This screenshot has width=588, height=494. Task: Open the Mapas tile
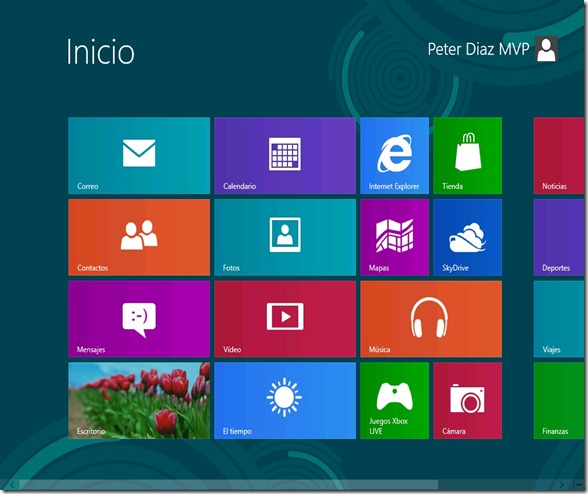pyautogui.click(x=394, y=237)
